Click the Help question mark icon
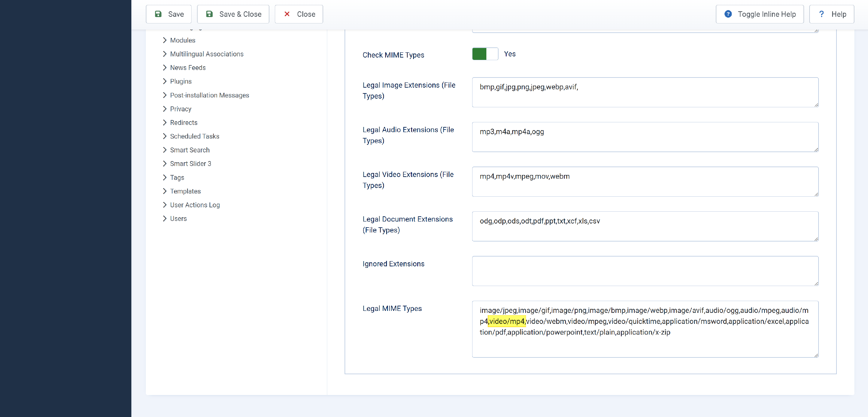The image size is (868, 417). (x=821, y=14)
